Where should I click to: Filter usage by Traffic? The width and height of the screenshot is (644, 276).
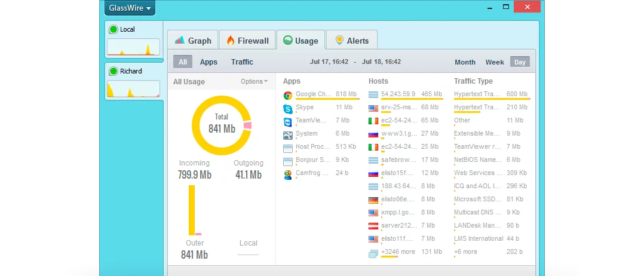click(x=242, y=62)
